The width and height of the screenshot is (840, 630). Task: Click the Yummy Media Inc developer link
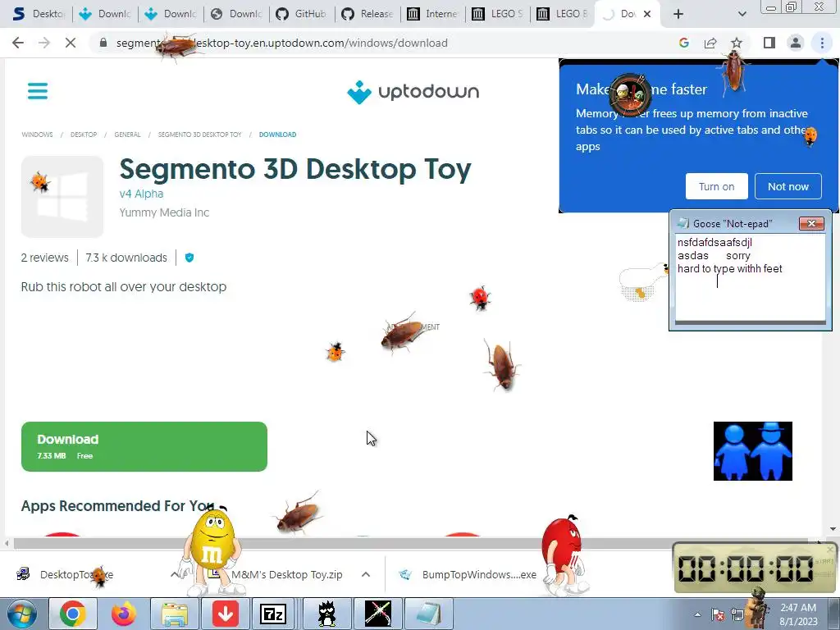(164, 212)
